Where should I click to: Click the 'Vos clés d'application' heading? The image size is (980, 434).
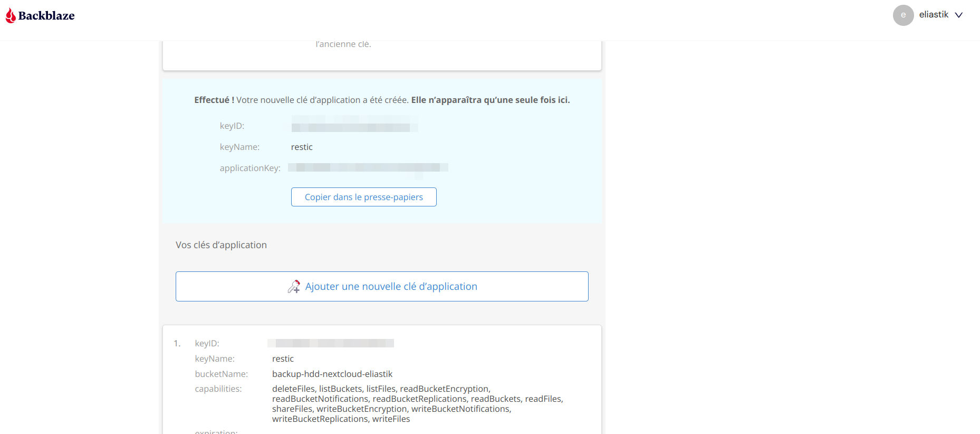click(x=221, y=245)
